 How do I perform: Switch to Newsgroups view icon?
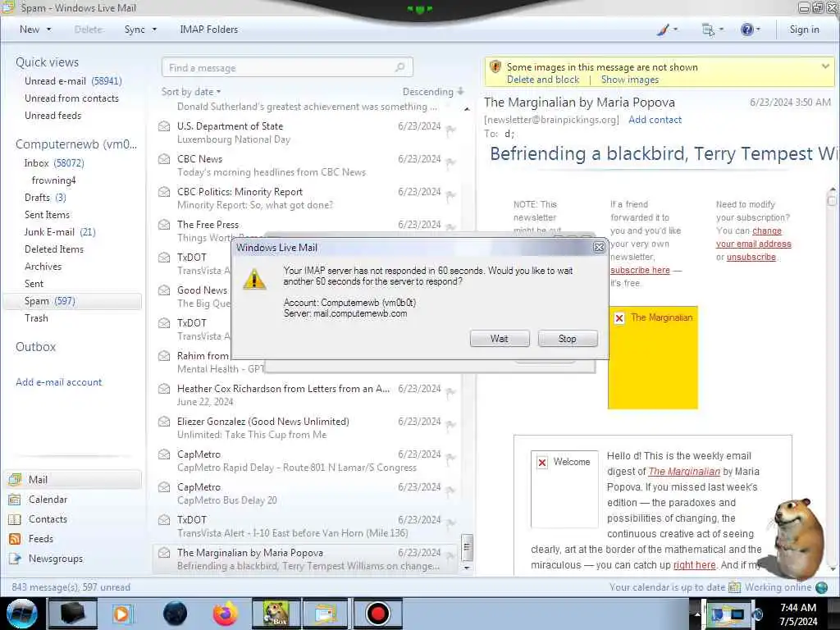pos(15,559)
